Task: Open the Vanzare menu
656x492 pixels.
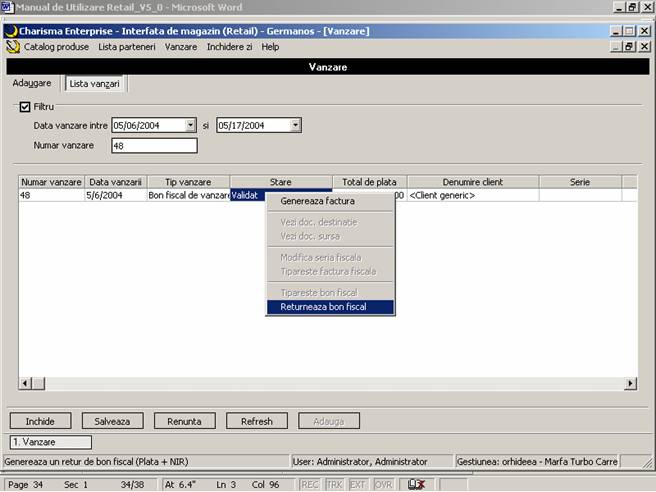Action: click(181, 47)
